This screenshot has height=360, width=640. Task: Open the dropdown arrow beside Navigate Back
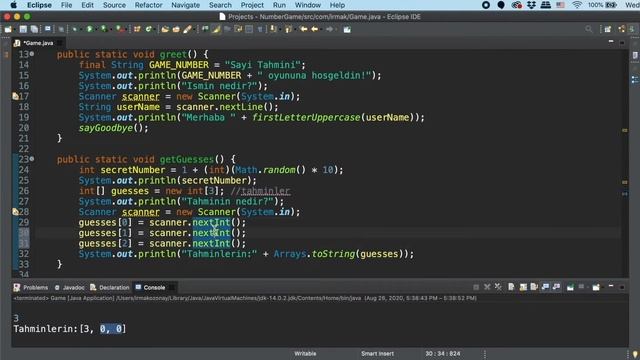321,29
